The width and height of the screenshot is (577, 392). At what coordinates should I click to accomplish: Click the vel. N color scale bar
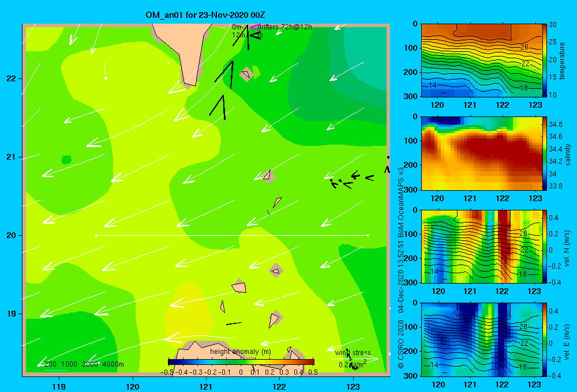(545, 246)
